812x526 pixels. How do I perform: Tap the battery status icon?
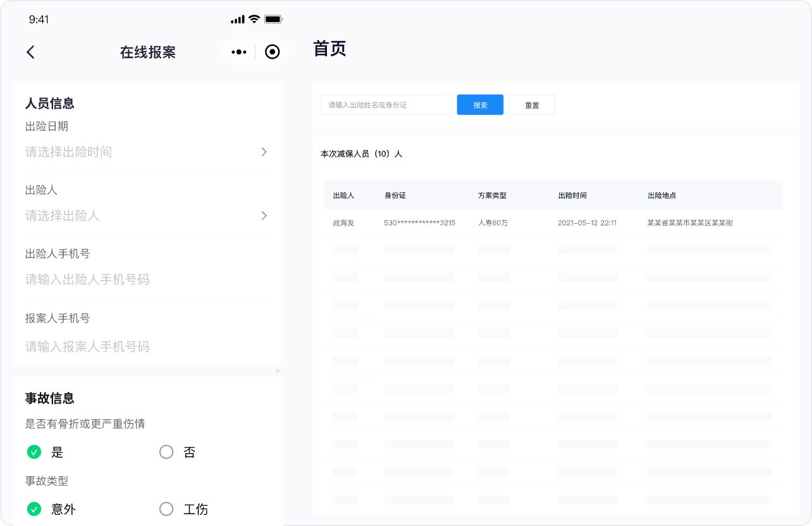click(273, 20)
